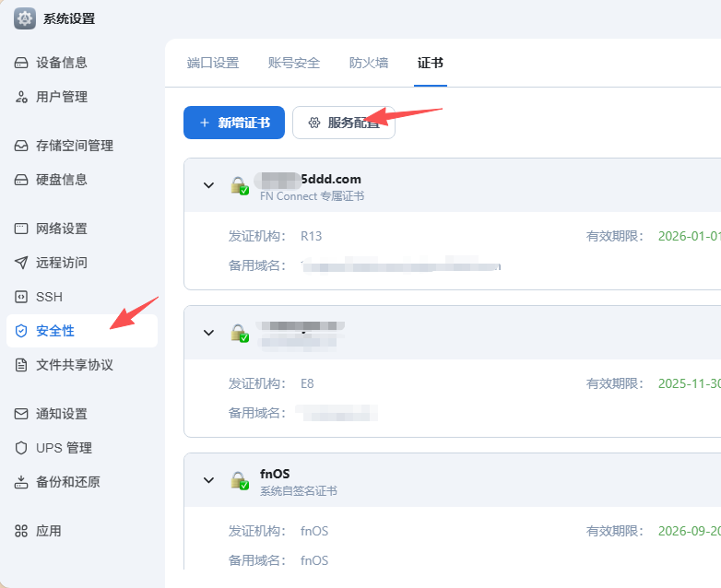721x588 pixels.
Task: Click 应用 grid icon in sidebar
Action: (x=21, y=531)
